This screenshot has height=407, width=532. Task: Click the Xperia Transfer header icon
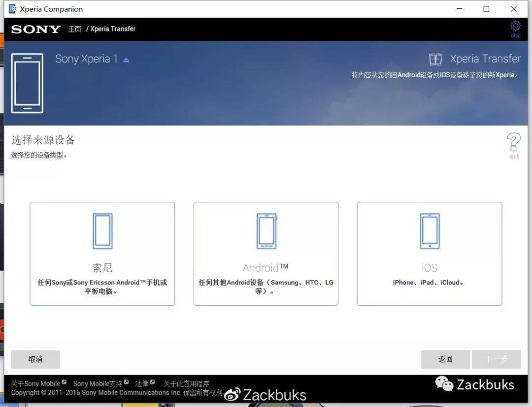click(x=435, y=60)
